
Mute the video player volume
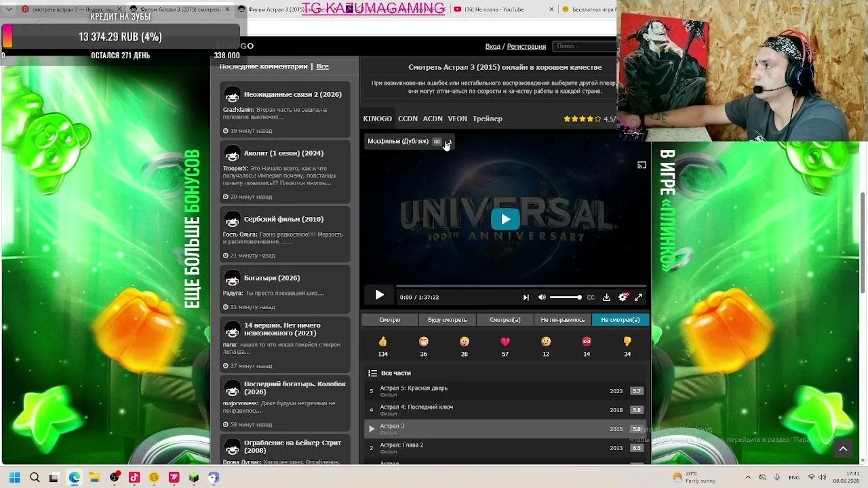click(x=542, y=297)
